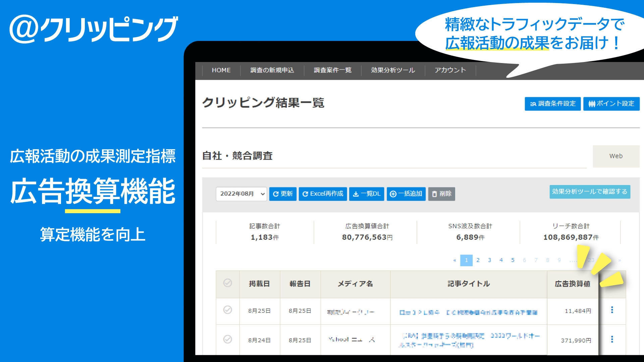The height and width of the screenshot is (362, 644).
Task: Open the HOME menu item
Action: click(221, 70)
